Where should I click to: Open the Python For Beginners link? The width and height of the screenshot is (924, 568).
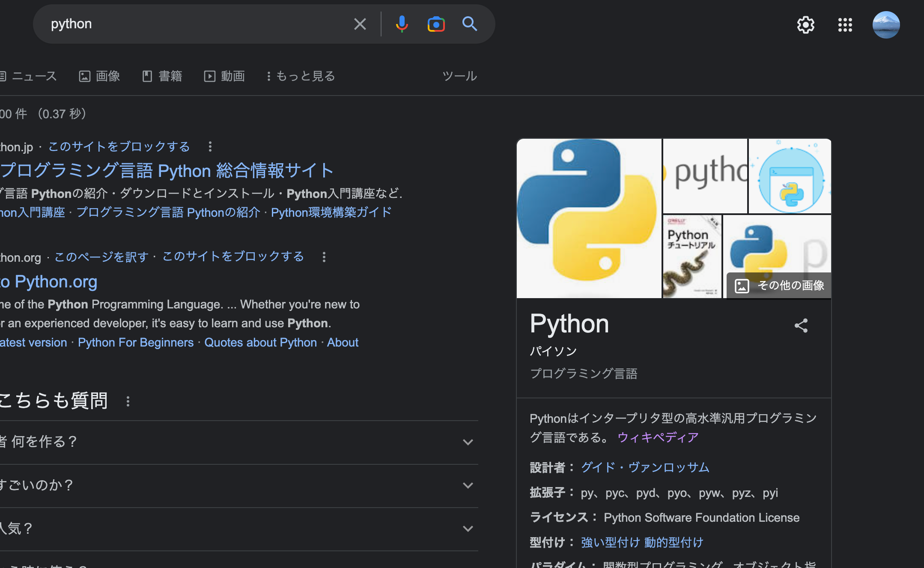click(x=136, y=343)
